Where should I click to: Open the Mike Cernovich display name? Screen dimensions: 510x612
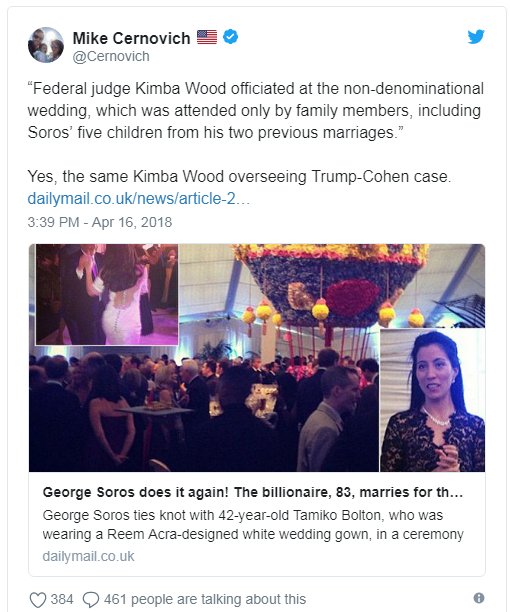click(131, 38)
